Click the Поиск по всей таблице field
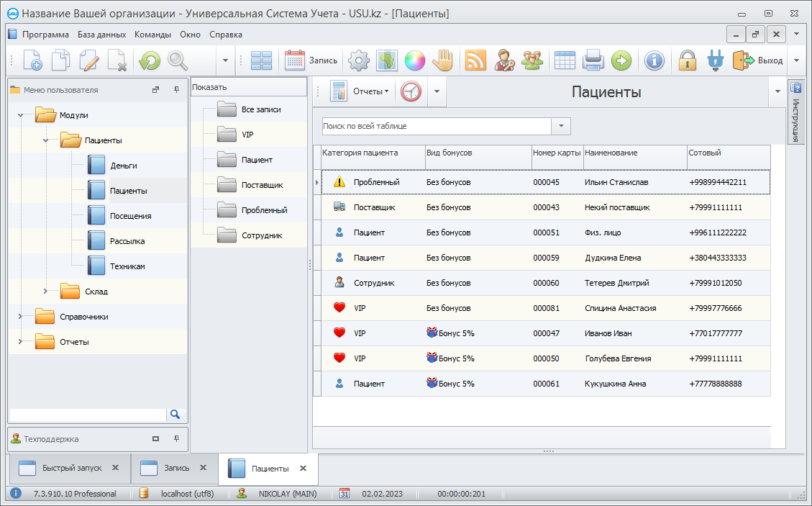 click(x=436, y=126)
